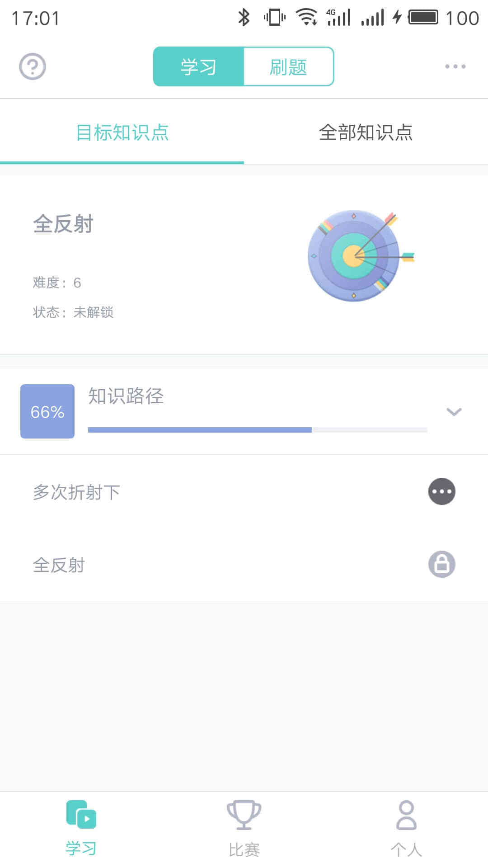Tap the 66% progress badge
488x868 pixels.
pos(47,411)
